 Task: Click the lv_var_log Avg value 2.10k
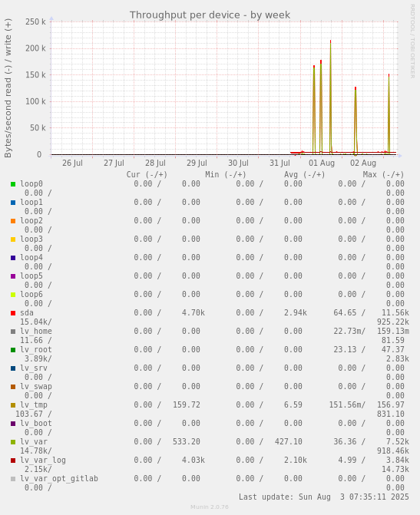296,461
